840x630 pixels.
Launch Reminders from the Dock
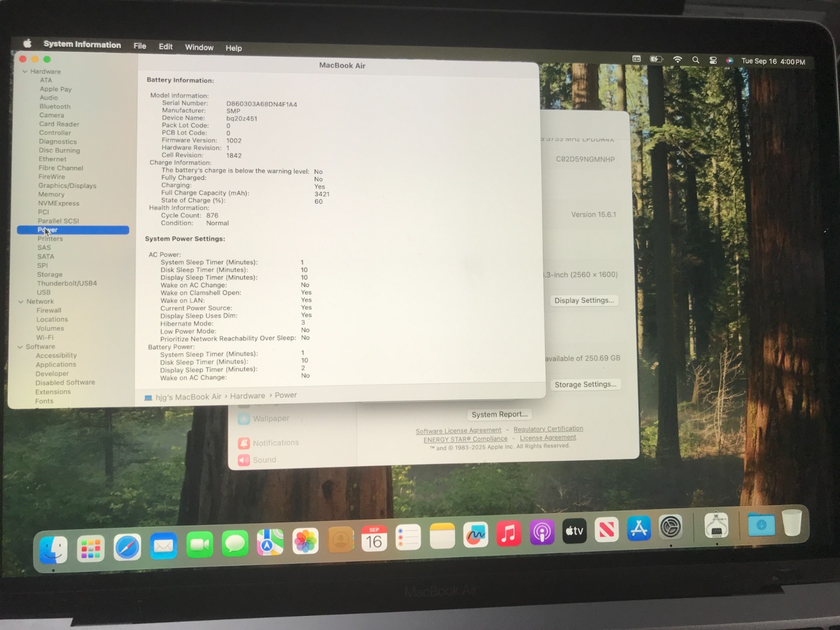coord(408,537)
